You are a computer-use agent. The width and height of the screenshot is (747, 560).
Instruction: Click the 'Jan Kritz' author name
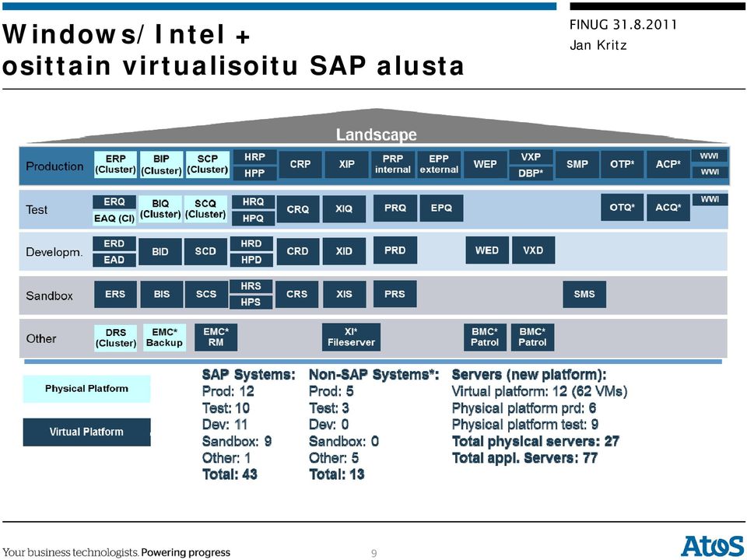coord(598,45)
